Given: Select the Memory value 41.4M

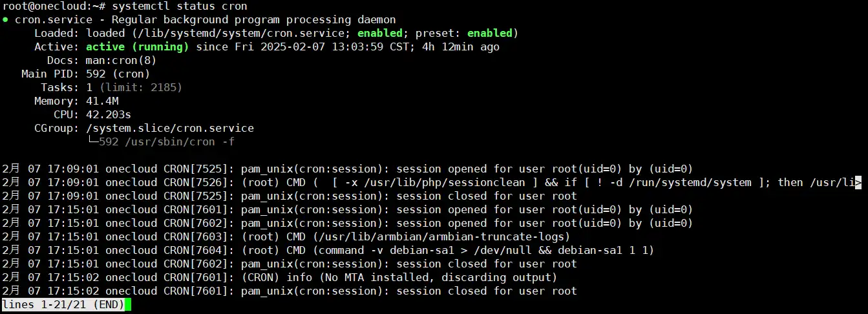Looking at the screenshot, I should click(x=102, y=101).
